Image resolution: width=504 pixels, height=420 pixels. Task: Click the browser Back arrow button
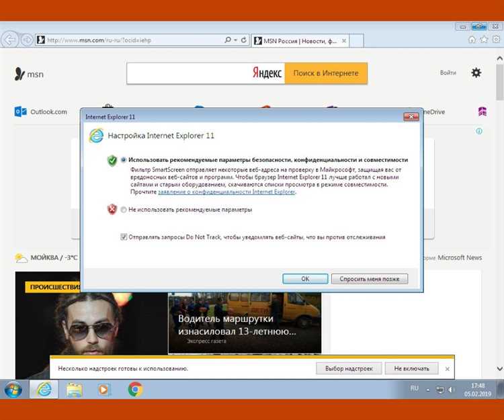tap(9, 40)
